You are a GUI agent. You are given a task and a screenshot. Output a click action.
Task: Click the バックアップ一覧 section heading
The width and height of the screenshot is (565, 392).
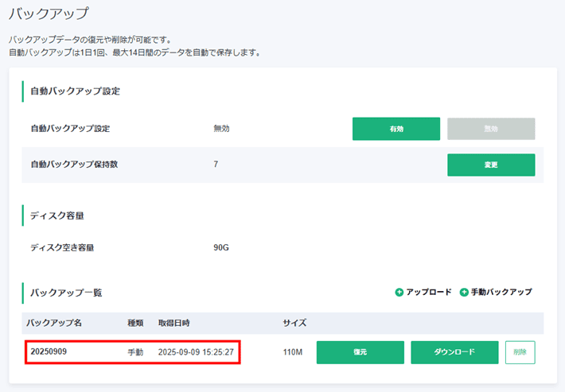click(66, 293)
